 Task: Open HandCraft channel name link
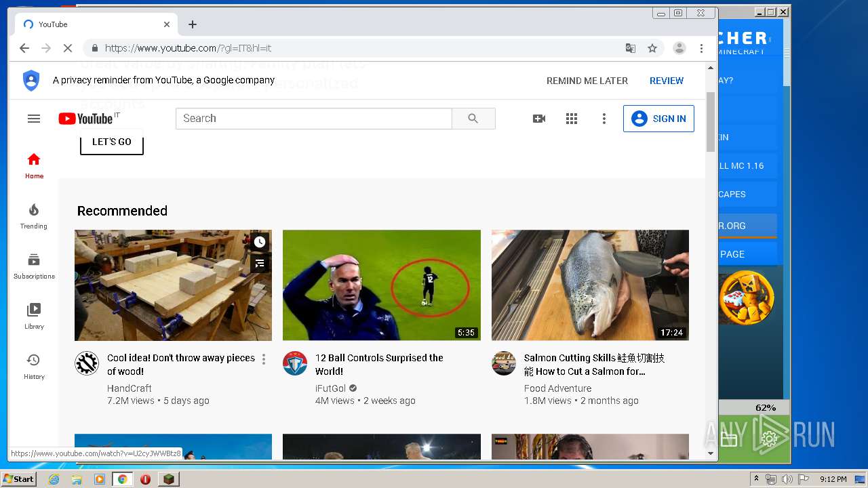130,388
